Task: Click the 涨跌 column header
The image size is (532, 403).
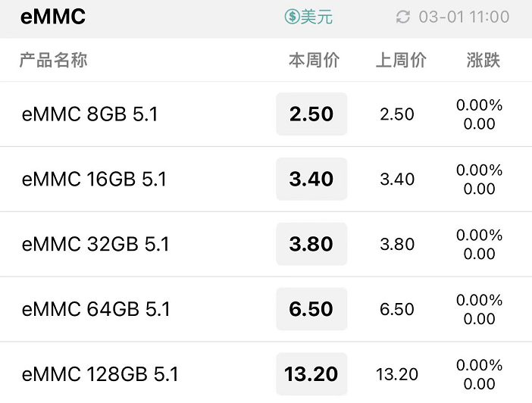Action: [483, 61]
